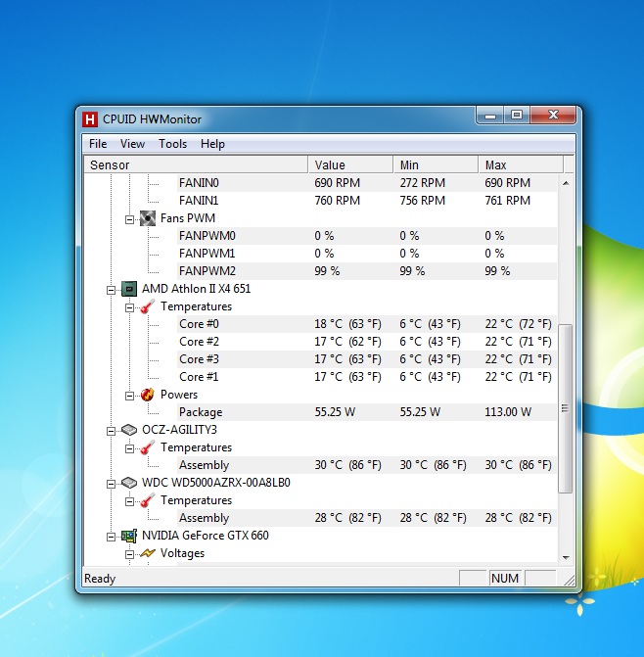Click the NVIDIA GeForce GTX 660 card icon

[128, 536]
